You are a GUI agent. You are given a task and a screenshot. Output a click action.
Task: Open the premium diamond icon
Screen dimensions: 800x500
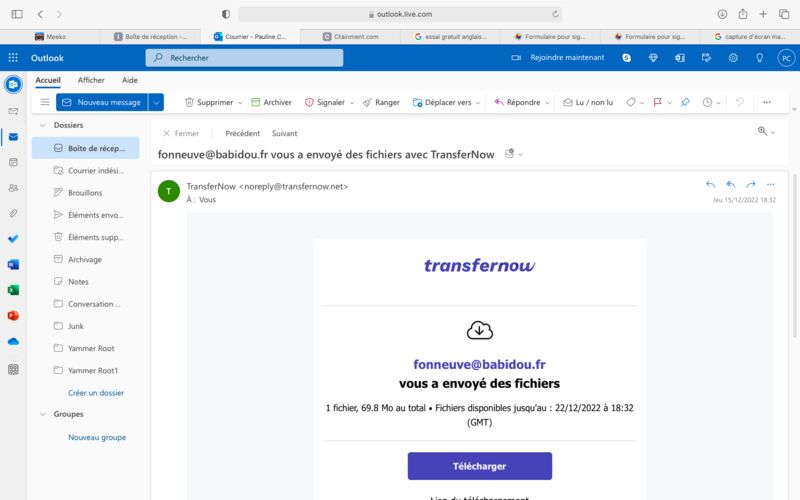653,58
